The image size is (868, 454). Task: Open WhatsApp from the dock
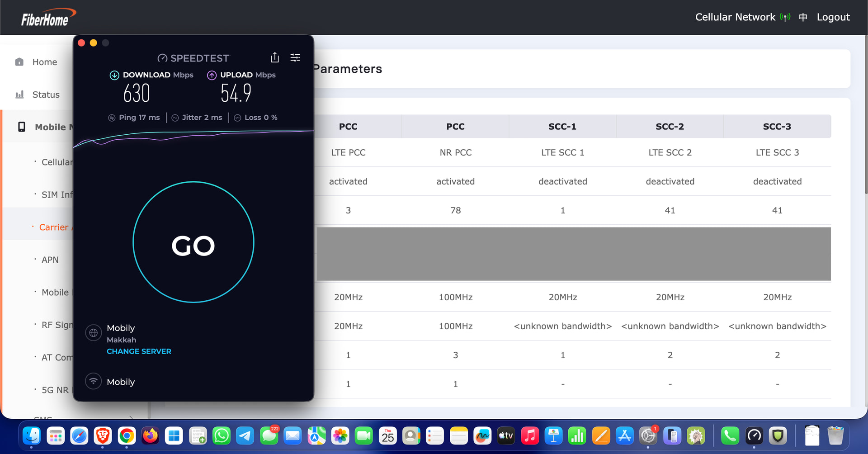pyautogui.click(x=222, y=436)
